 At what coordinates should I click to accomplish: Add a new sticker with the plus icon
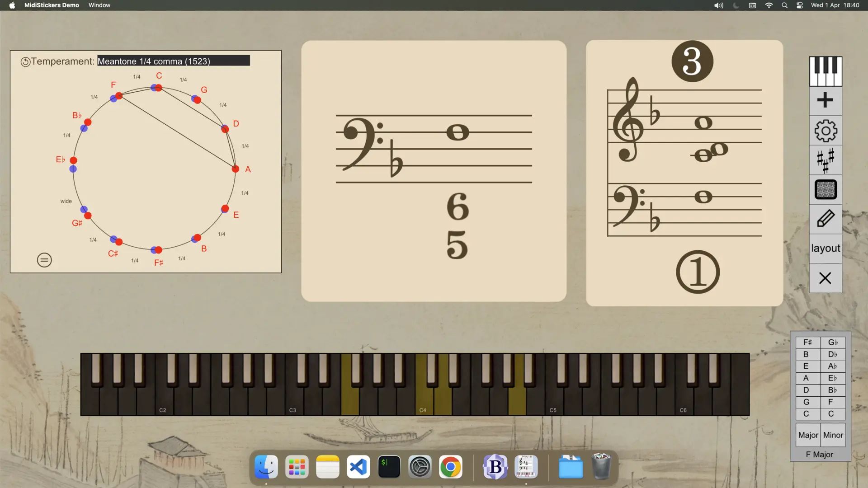825,100
